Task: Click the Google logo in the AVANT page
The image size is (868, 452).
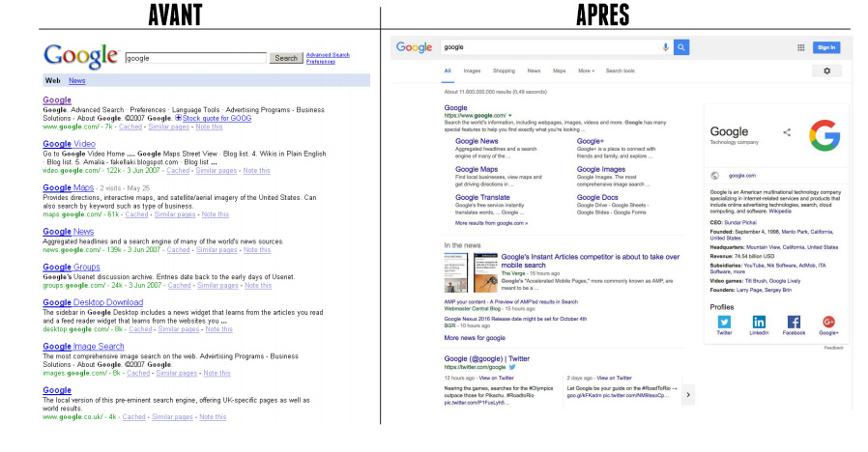Action: point(81,56)
